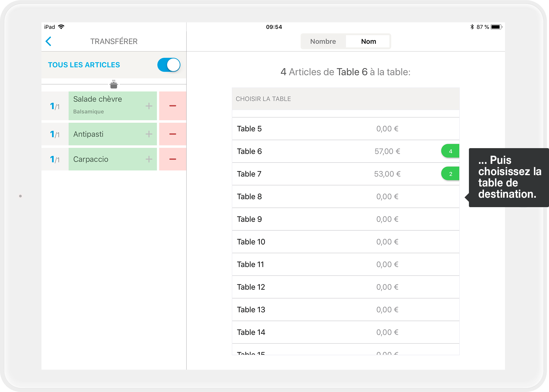
Task: Switch to the Nom tab
Action: coord(368,41)
